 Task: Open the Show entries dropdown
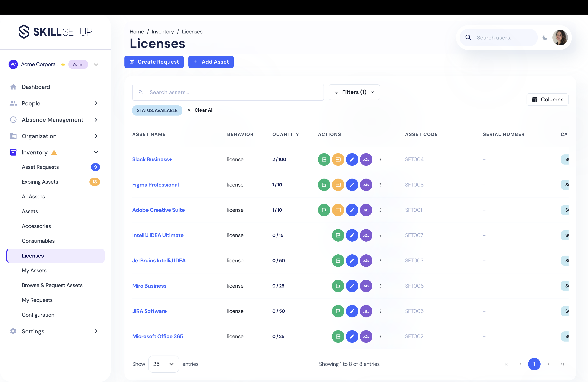click(x=163, y=364)
